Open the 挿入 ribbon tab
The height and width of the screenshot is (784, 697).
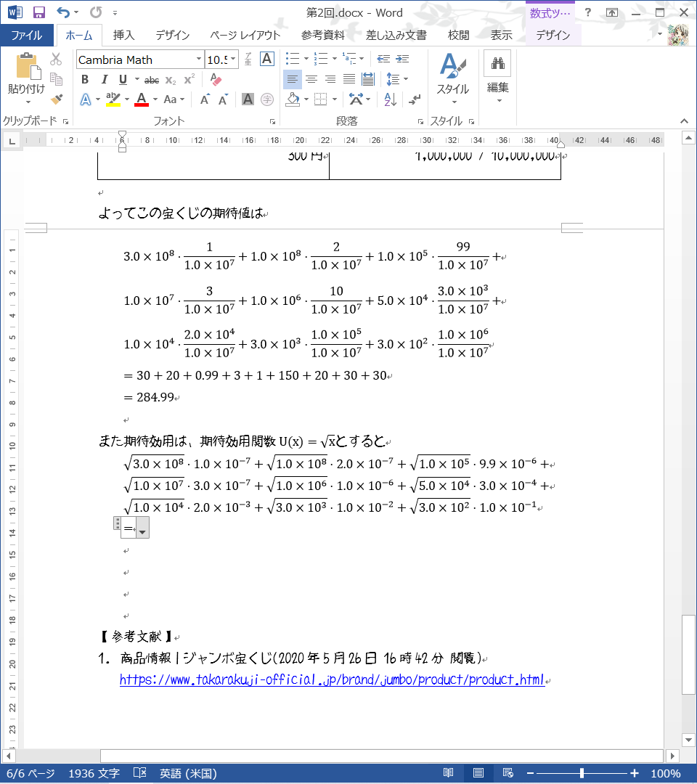tap(123, 35)
